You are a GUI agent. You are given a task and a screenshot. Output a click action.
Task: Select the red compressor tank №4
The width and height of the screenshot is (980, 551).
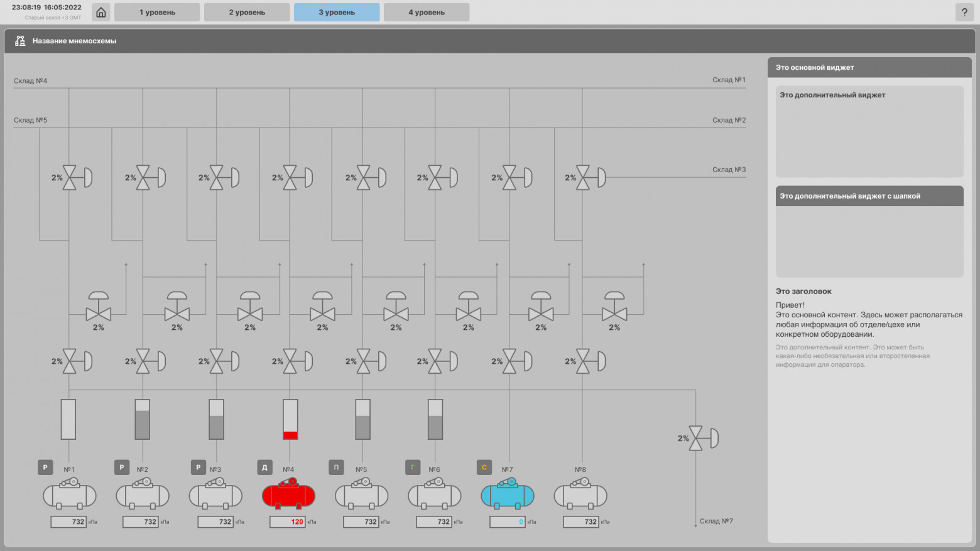click(x=288, y=494)
